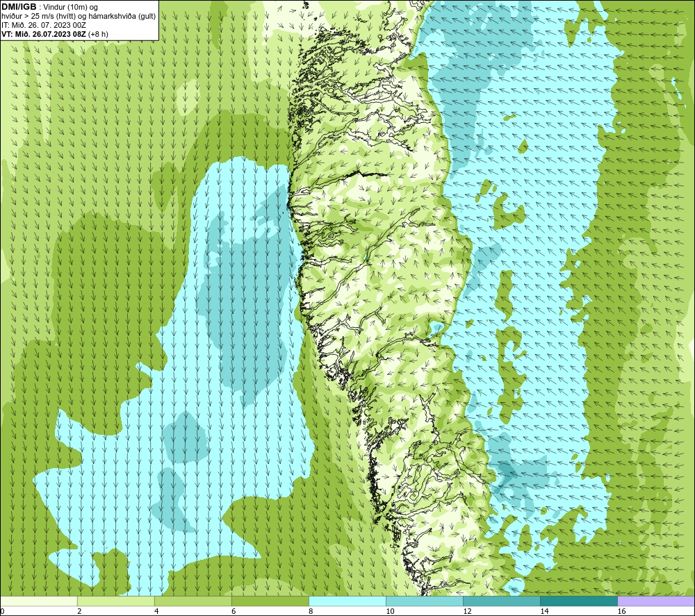Click the 4–6 m/s green legend swatch
Screen dimensions: 695x616
pyautogui.click(x=193, y=601)
